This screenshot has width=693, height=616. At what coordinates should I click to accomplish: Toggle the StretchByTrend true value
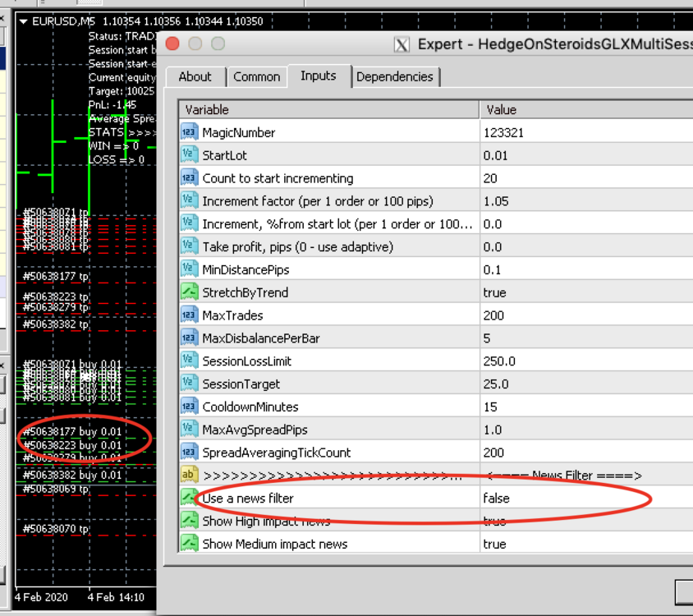(x=586, y=292)
